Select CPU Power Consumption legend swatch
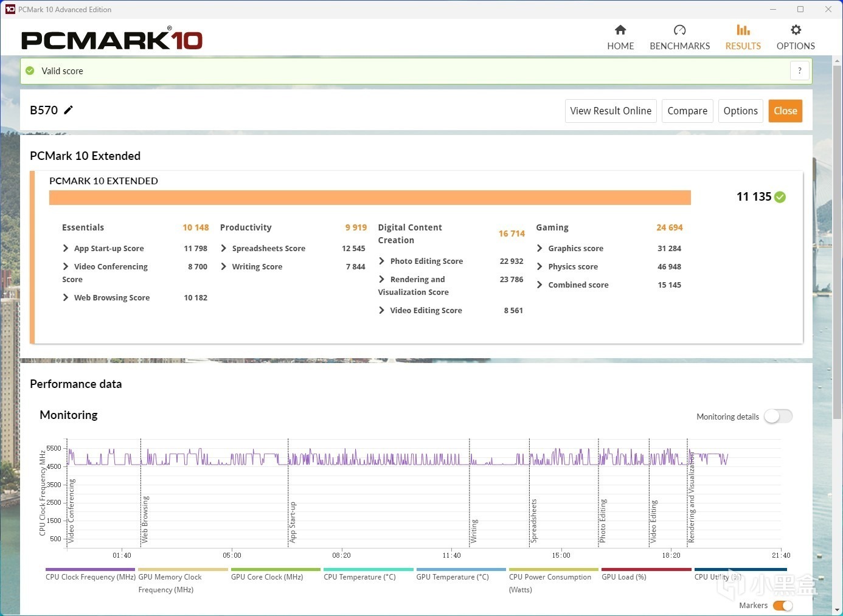 pyautogui.click(x=554, y=570)
